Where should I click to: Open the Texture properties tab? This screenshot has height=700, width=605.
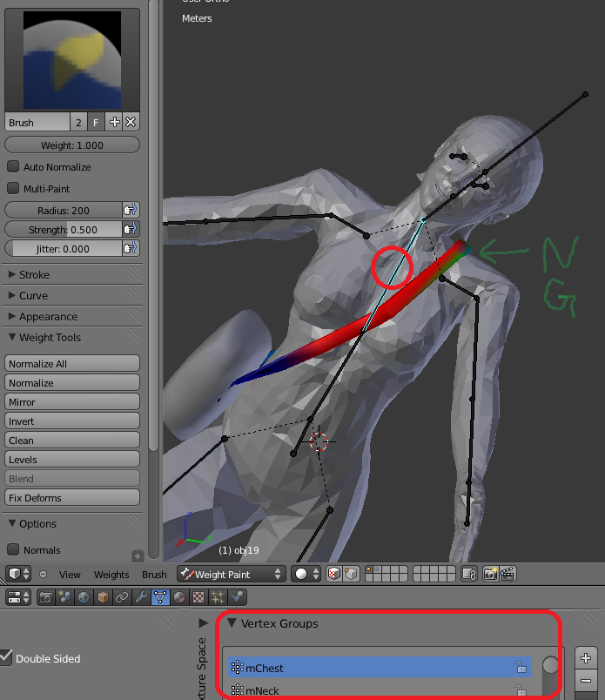pyautogui.click(x=198, y=597)
